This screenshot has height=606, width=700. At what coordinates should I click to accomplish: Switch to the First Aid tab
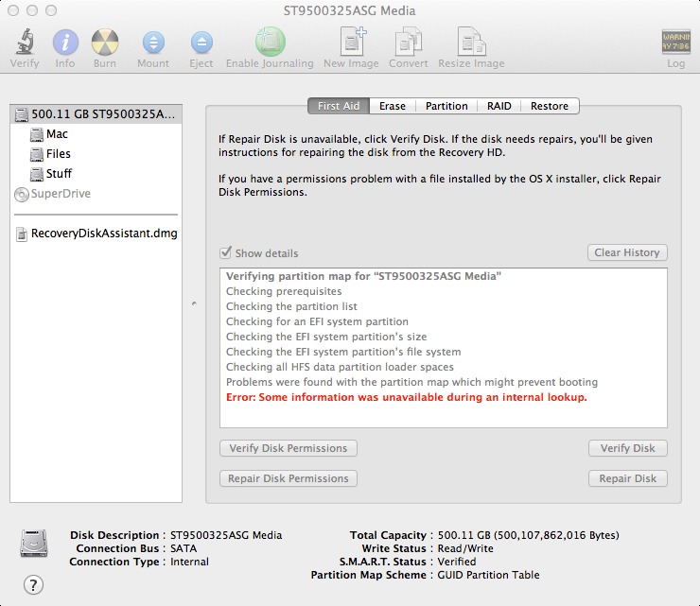339,106
